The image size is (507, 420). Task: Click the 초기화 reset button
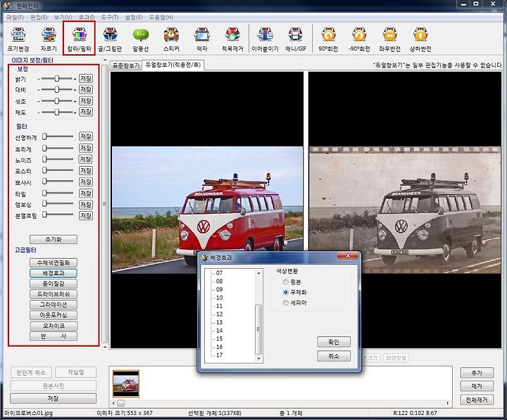click(54, 239)
